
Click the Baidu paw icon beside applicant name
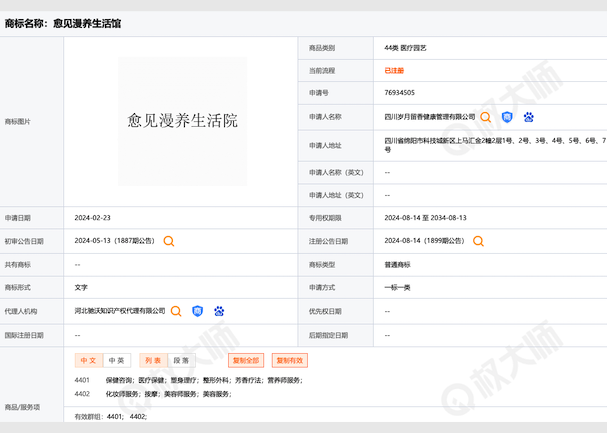pyautogui.click(x=528, y=117)
